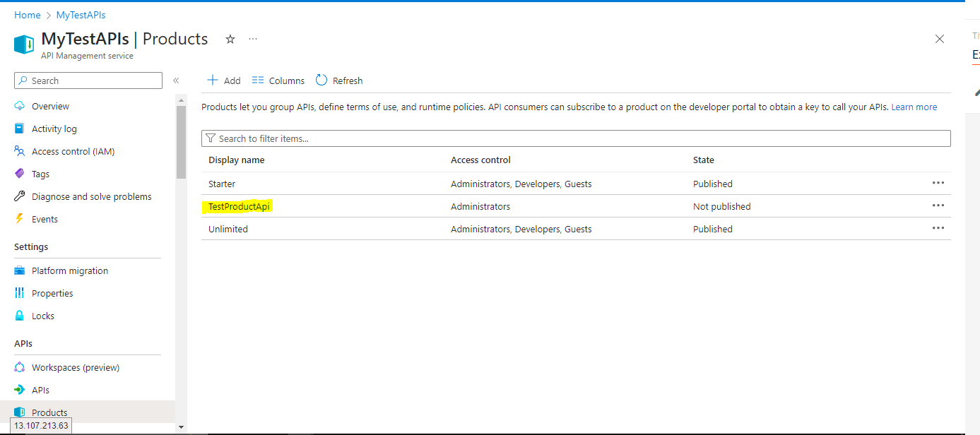Image resolution: width=980 pixels, height=435 pixels.
Task: Click the Refresh circular arrow icon
Action: [321, 81]
